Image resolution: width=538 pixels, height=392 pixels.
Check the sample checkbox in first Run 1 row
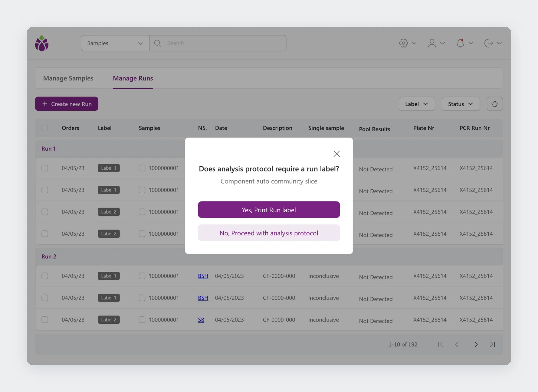(x=142, y=168)
